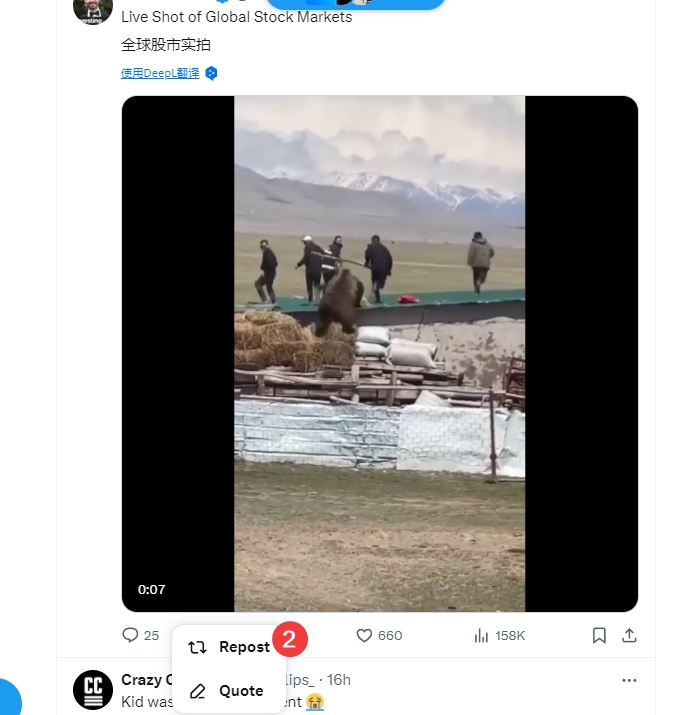Click the DeepL translate link
Image resolution: width=675 pixels, height=715 pixels.
[160, 73]
